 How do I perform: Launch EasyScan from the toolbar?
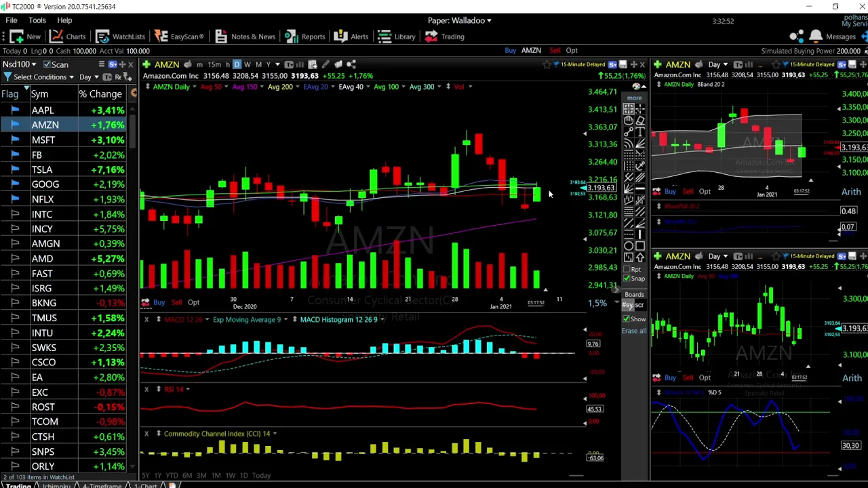(179, 37)
